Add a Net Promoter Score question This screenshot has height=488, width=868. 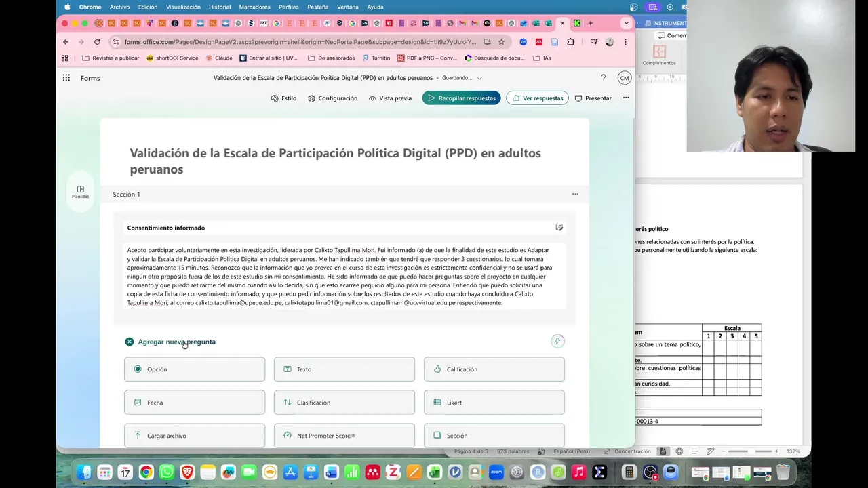(344, 436)
